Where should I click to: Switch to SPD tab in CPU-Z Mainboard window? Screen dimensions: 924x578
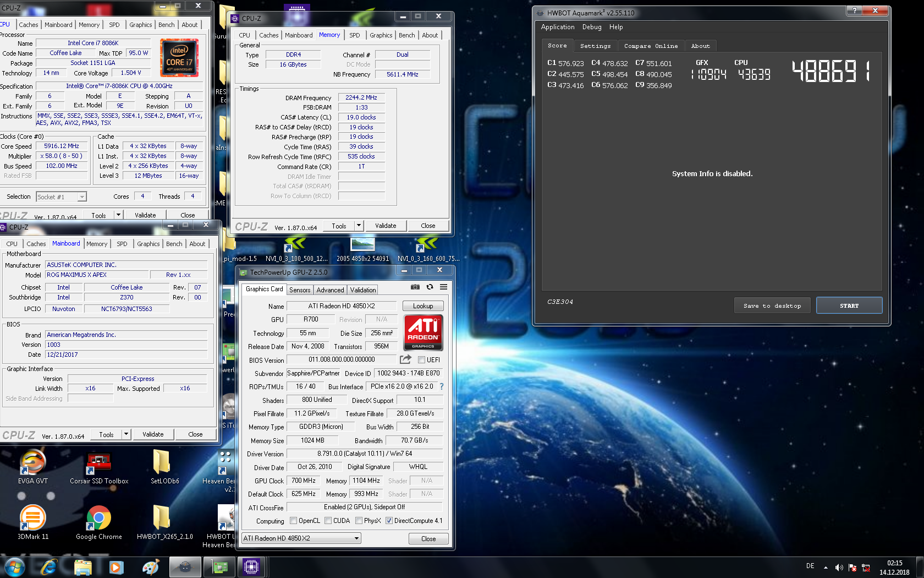point(122,244)
